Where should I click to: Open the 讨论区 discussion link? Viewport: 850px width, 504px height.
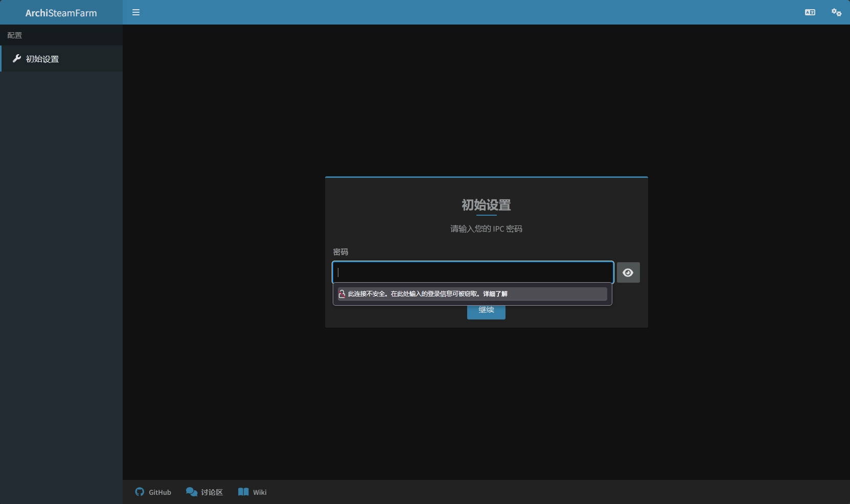pos(204,492)
